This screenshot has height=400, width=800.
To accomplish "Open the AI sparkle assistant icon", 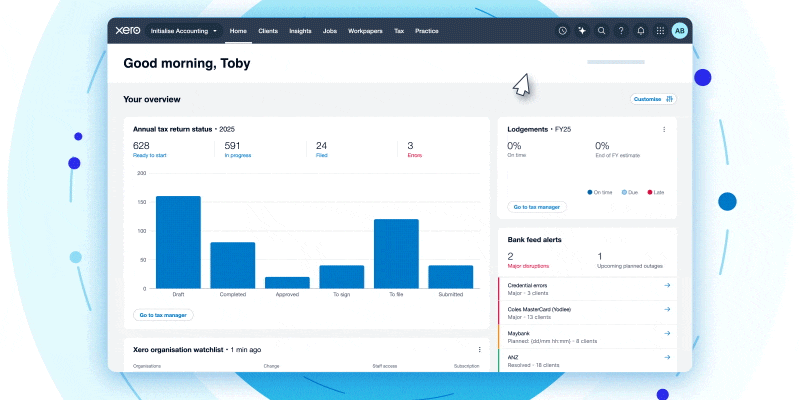I will 582,31.
